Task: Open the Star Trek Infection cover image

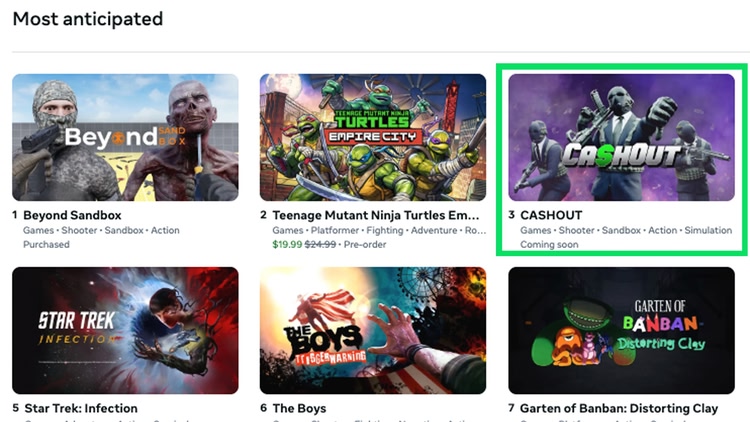Action: click(125, 330)
